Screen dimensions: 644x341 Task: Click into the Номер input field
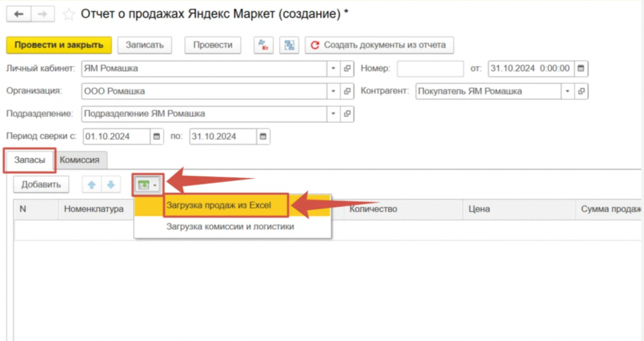click(x=430, y=68)
